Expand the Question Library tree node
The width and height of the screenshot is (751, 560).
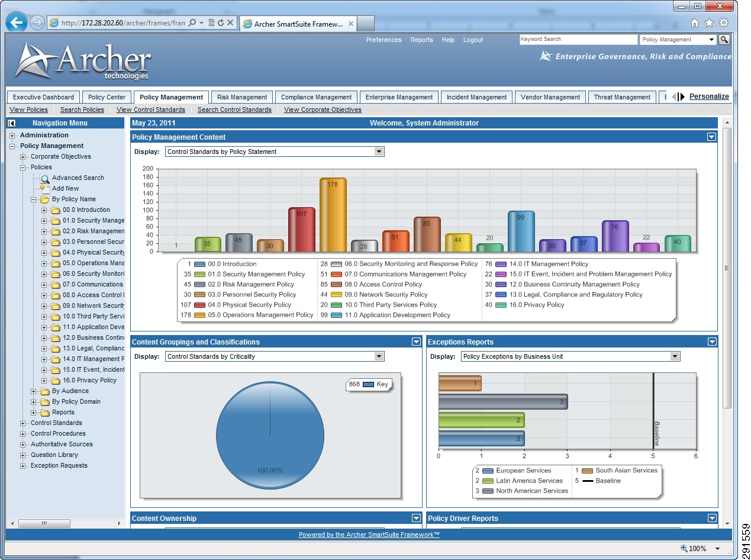pyautogui.click(x=23, y=455)
